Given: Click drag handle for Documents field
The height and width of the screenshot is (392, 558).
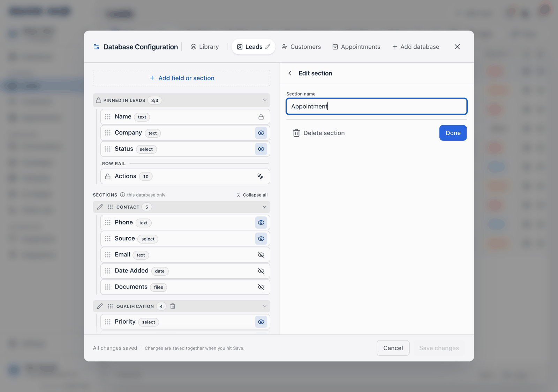Looking at the screenshot, I should click(x=108, y=287).
